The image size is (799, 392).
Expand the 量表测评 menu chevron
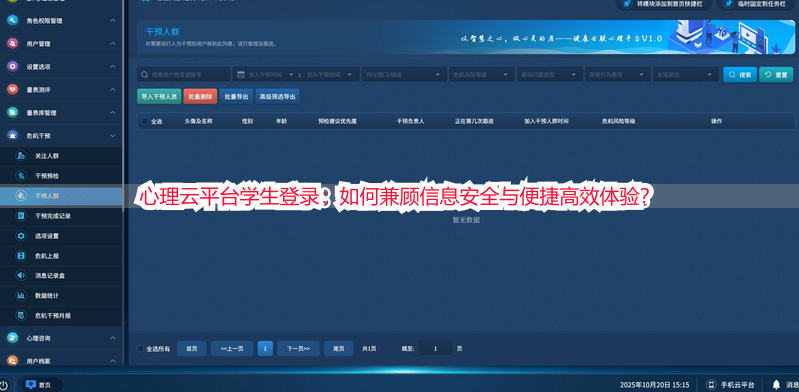(x=113, y=90)
